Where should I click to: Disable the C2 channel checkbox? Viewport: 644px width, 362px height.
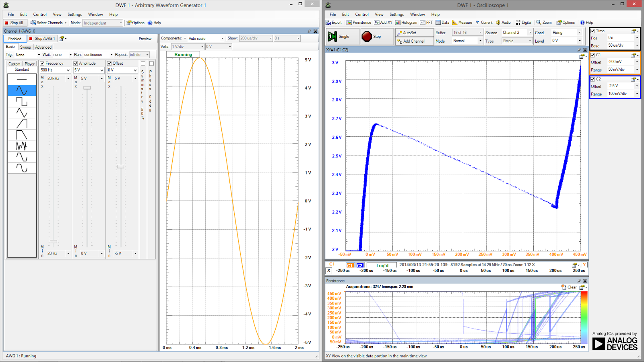point(592,79)
